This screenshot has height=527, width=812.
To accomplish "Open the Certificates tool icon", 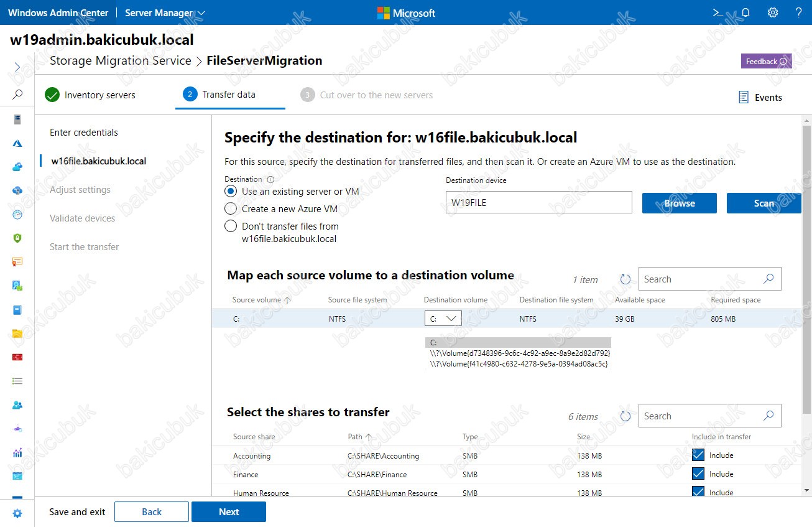I will click(x=17, y=262).
